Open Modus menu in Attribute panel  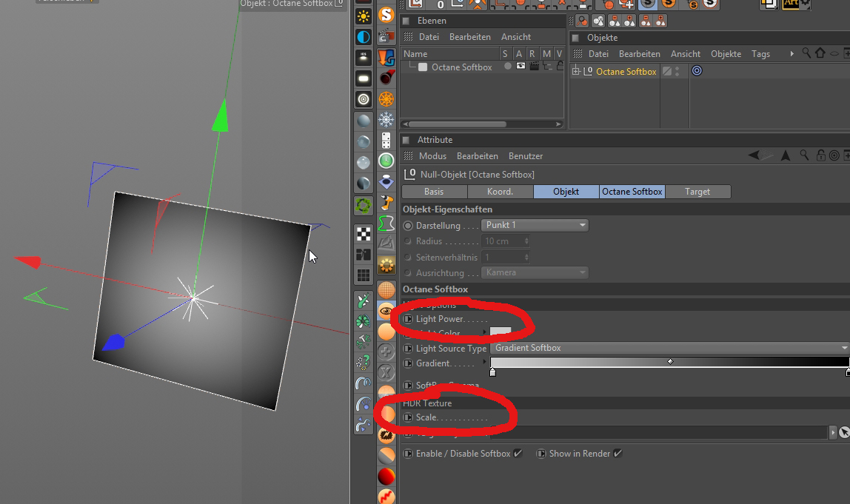[432, 156]
